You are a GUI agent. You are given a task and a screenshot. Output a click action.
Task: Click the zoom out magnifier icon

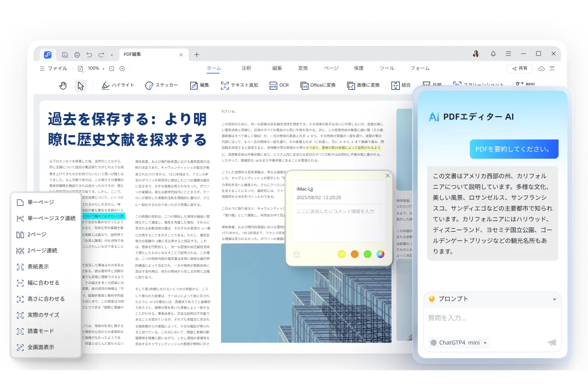(111, 69)
